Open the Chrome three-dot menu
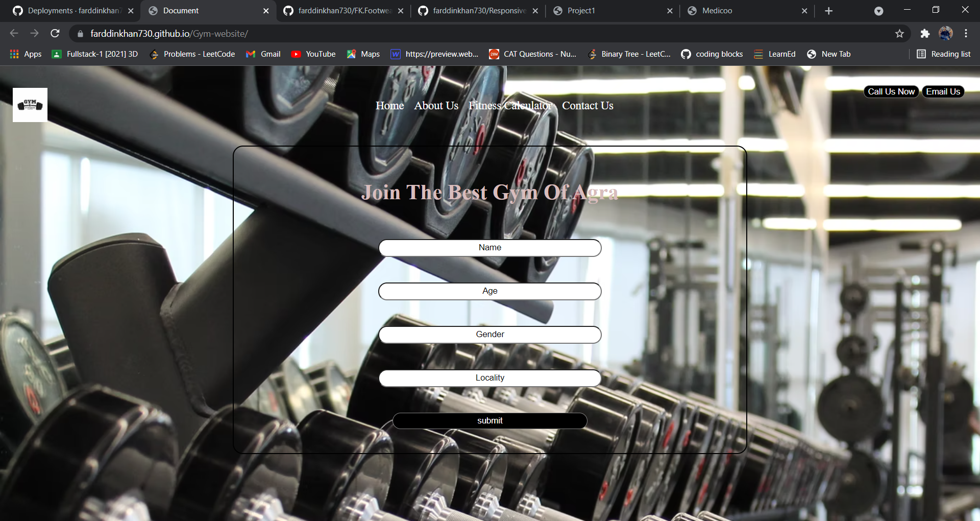This screenshot has width=980, height=521. [x=966, y=34]
